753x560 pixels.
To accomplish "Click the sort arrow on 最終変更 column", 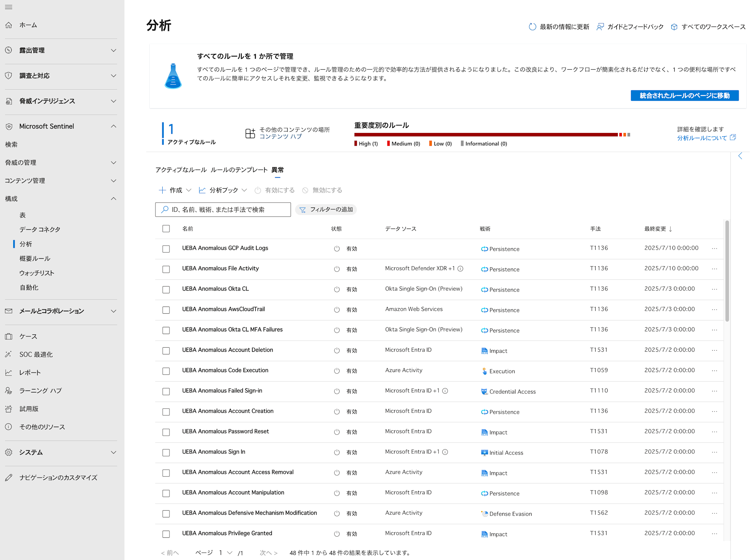I will pyautogui.click(x=671, y=229).
